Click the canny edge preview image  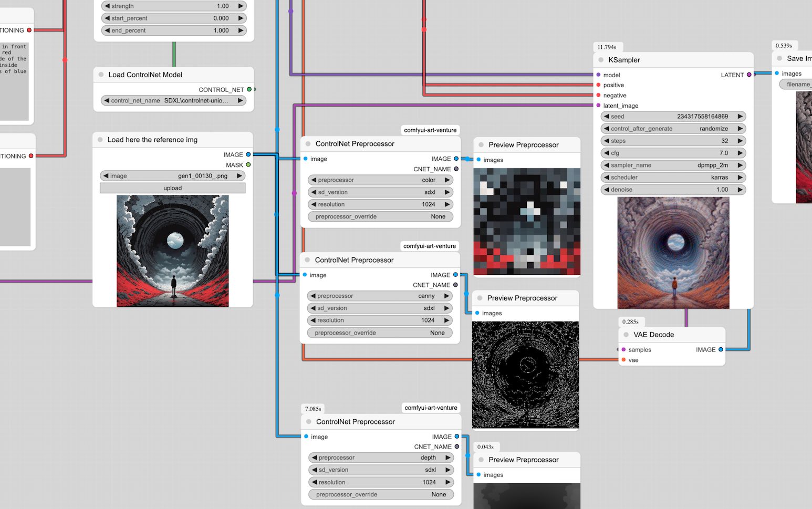[x=525, y=375]
